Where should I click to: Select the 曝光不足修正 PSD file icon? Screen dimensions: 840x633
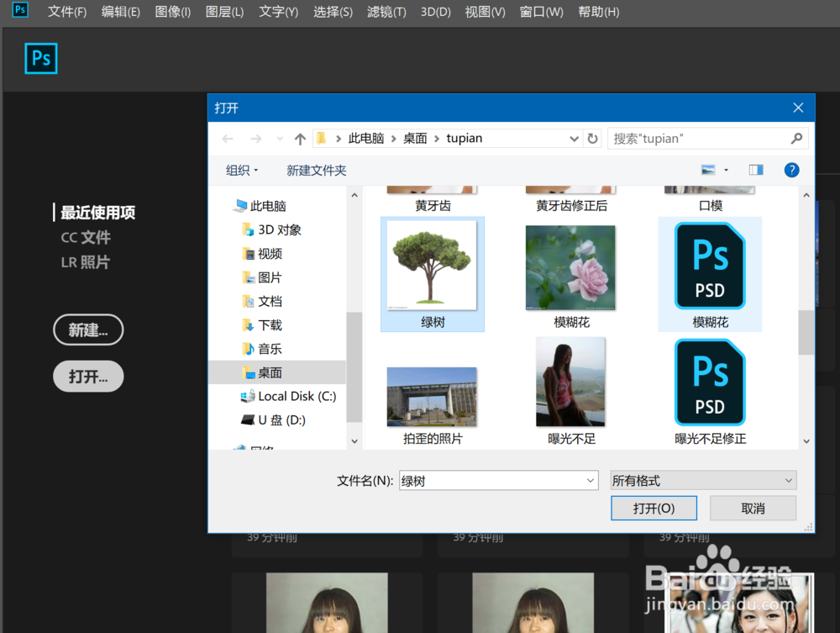click(x=710, y=382)
